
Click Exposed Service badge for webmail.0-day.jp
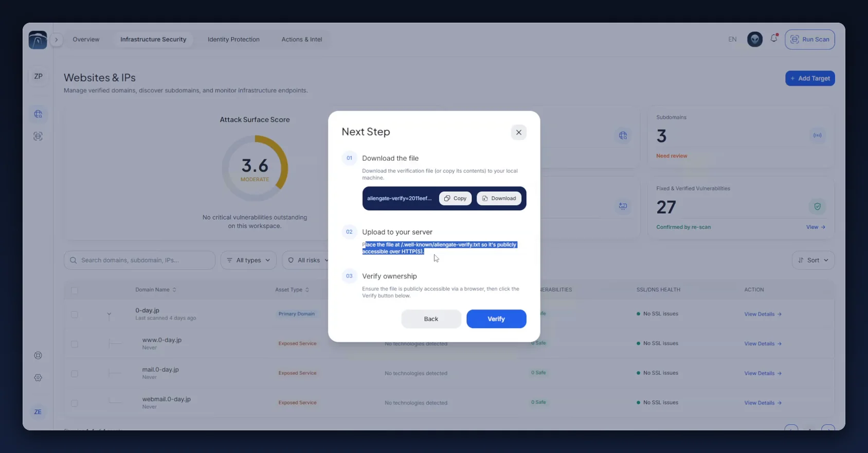(297, 403)
